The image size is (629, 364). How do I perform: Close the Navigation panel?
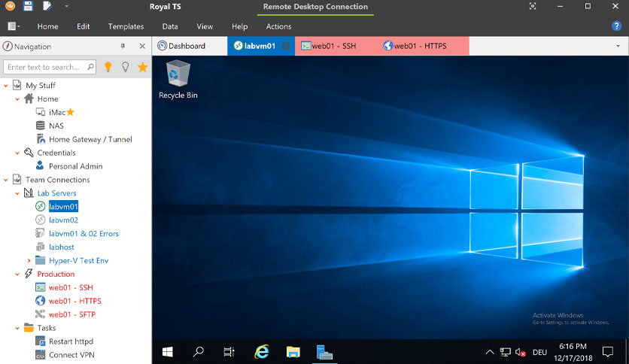click(x=142, y=46)
